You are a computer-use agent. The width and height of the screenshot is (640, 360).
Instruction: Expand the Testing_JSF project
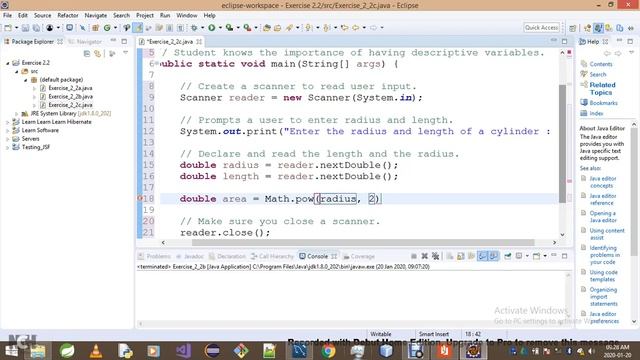click(x=7, y=147)
